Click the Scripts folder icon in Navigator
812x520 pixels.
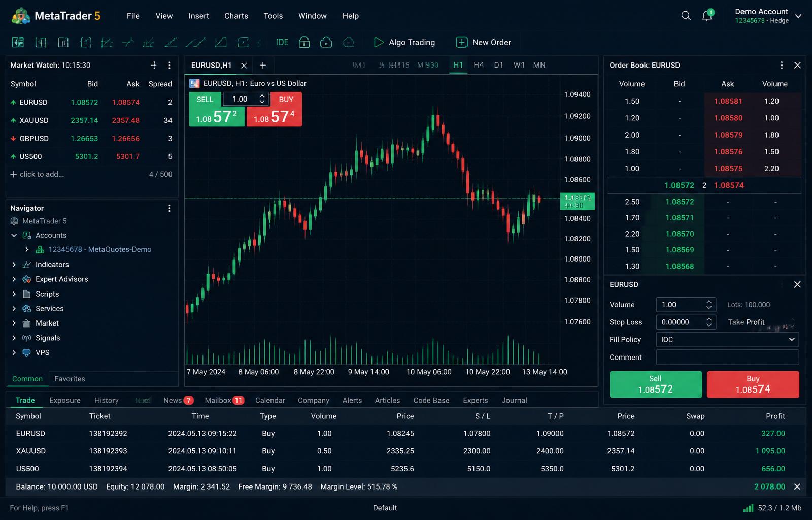click(27, 294)
